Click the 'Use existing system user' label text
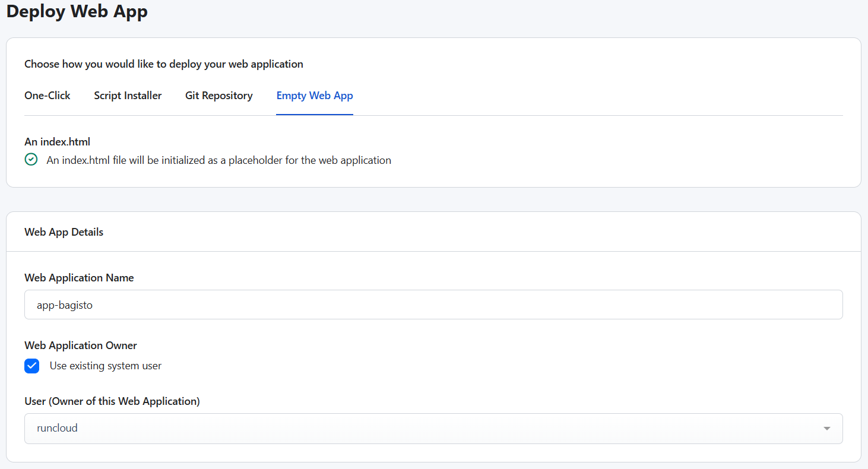The width and height of the screenshot is (868, 469). coord(106,366)
